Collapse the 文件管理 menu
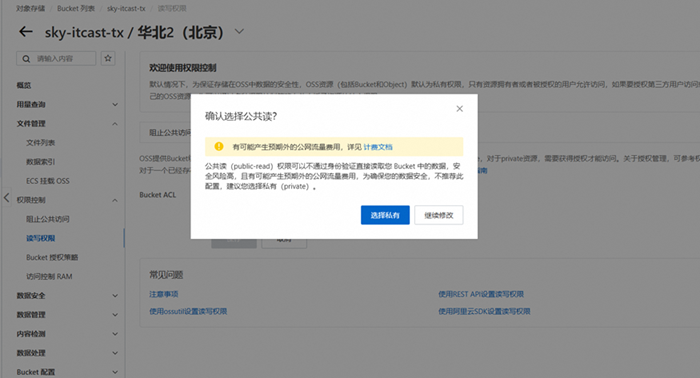The width and height of the screenshot is (700, 378). tap(67, 124)
